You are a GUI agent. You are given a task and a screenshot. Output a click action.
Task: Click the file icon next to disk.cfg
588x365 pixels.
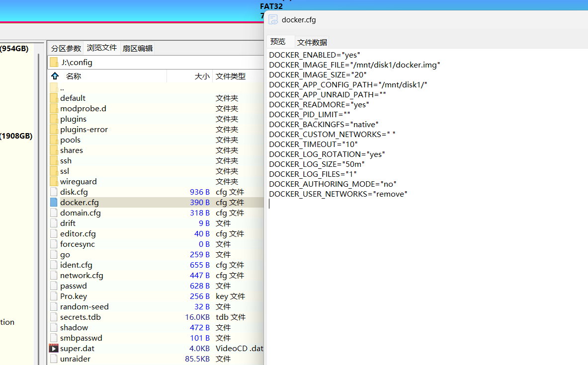[x=54, y=192]
